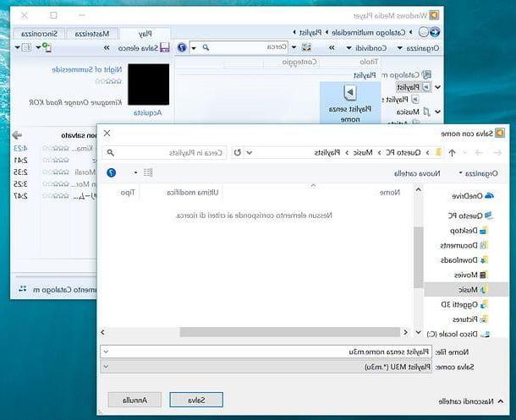The width and height of the screenshot is (516, 420).
Task: Open the Cerca search options dropdown arrow
Action: (194, 48)
